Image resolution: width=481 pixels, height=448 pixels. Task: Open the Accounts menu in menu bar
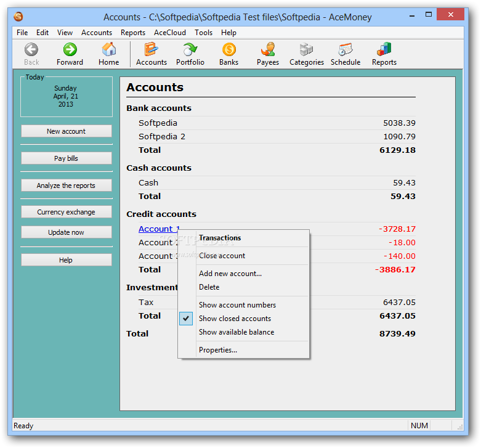(97, 33)
